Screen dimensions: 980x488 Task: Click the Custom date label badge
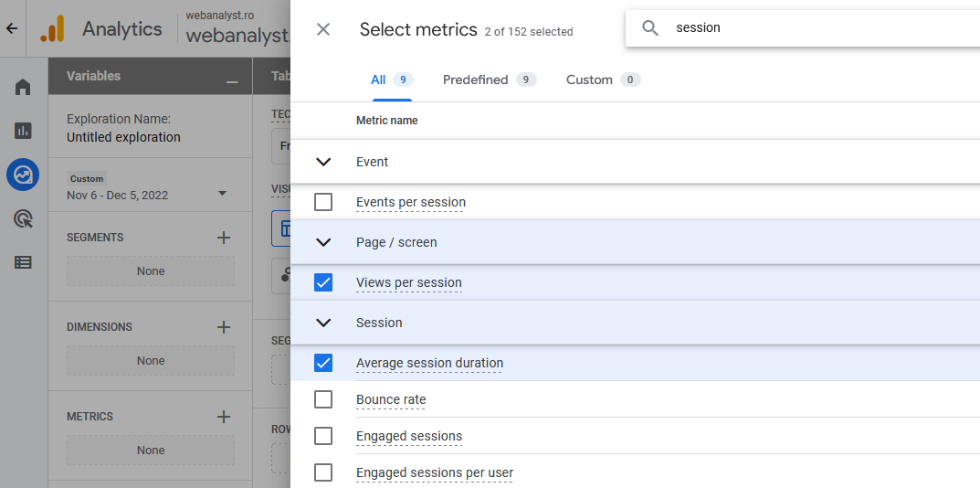pyautogui.click(x=87, y=178)
